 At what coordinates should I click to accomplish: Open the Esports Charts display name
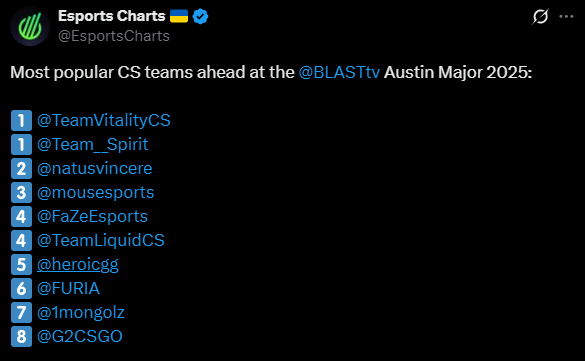(x=112, y=16)
